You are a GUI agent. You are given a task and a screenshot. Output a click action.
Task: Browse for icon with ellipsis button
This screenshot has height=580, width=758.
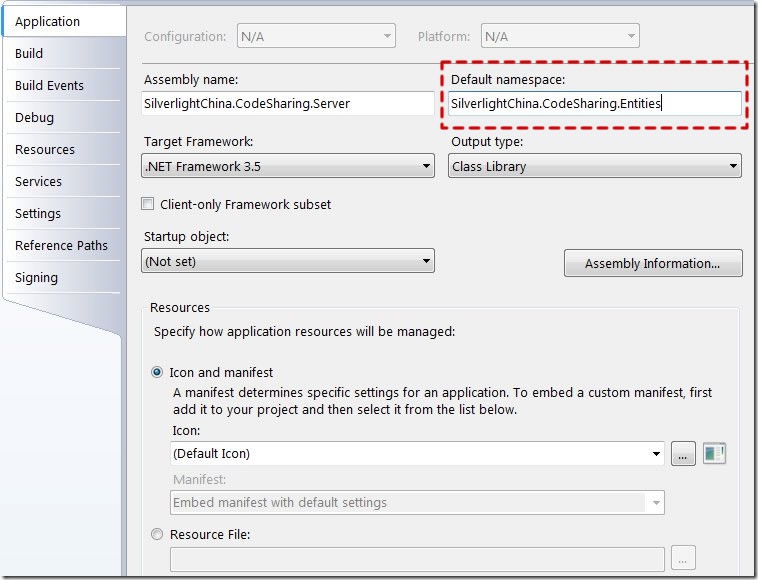click(x=683, y=453)
